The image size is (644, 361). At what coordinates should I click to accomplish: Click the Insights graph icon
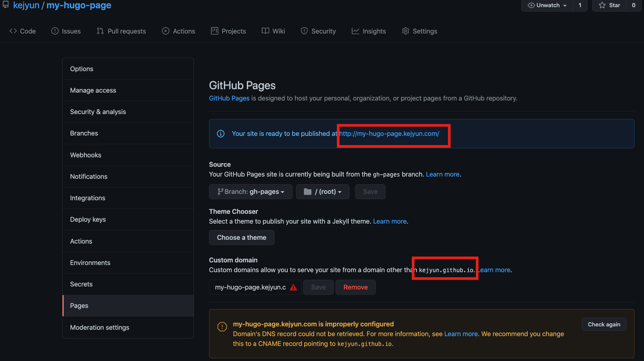click(356, 31)
